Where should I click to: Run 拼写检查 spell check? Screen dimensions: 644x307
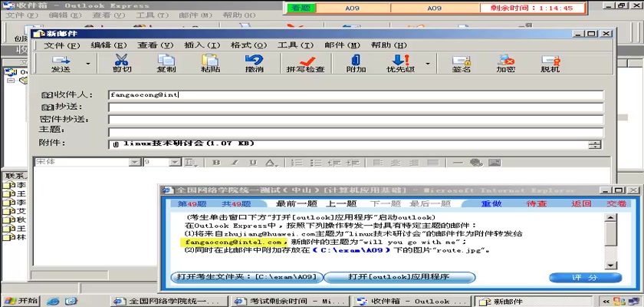pos(306,64)
